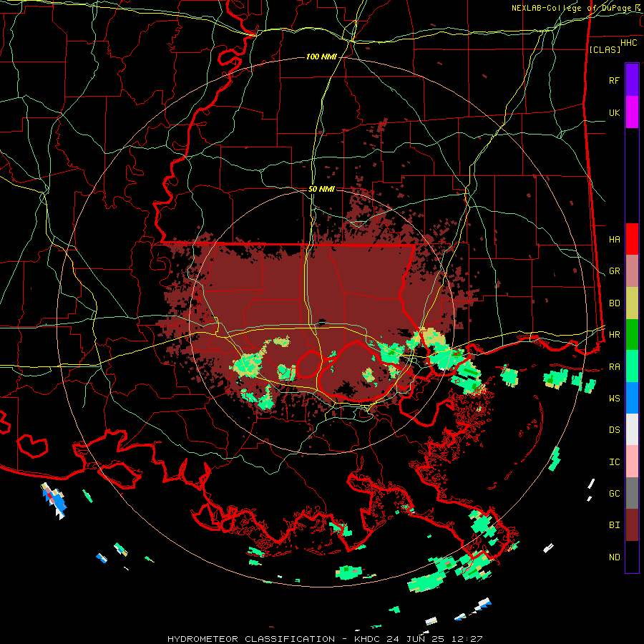Click the UK magenta legend swatch
Viewport: 644px width, 644px height.
point(632,112)
